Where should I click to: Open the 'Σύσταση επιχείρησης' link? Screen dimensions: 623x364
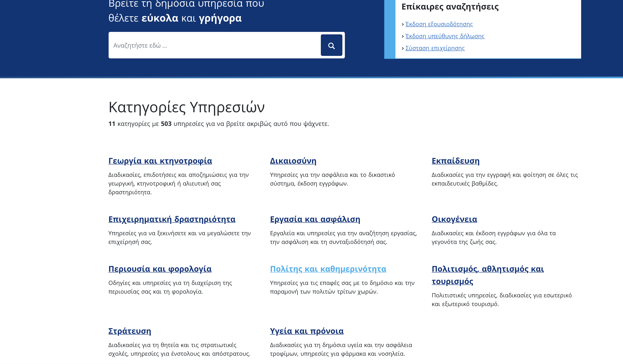pos(435,48)
